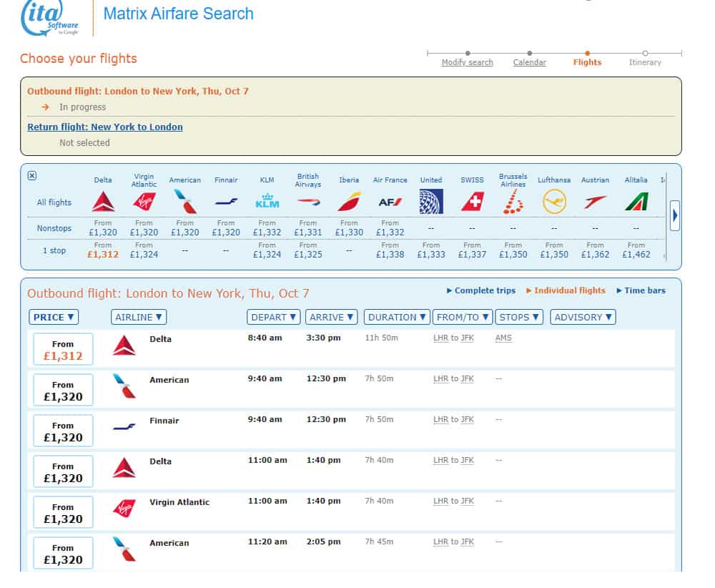Click Delta logo on 11:00 am flight
Image resolution: width=715 pixels, height=588 pixels.
tap(124, 468)
